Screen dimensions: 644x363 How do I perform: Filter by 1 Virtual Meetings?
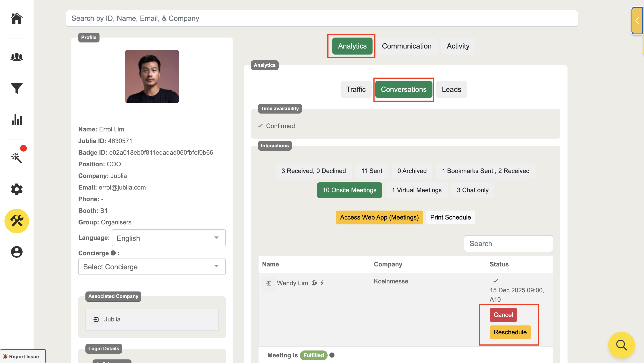tap(417, 190)
